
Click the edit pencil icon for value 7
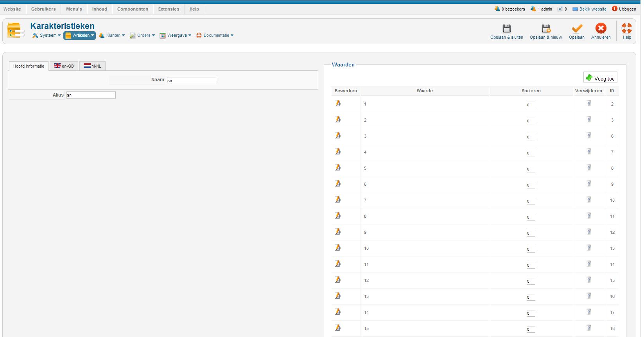(x=338, y=199)
